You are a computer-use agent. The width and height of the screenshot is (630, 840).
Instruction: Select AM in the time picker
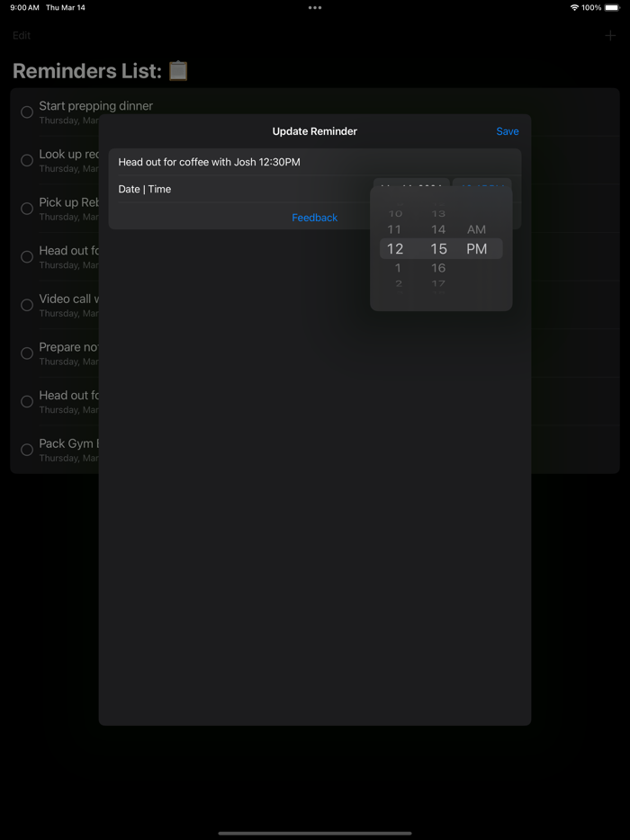coord(476,229)
